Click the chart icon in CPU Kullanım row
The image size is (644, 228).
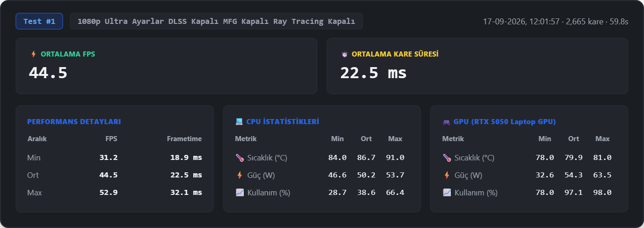239,193
